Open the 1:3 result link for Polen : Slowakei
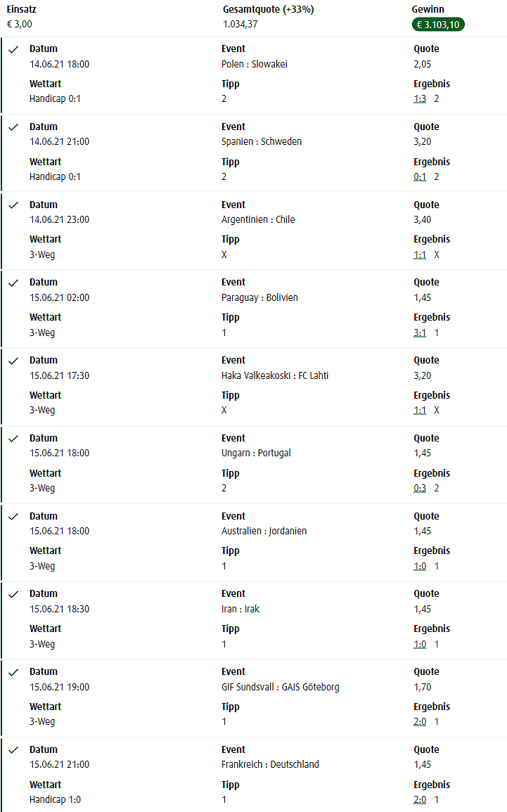This screenshot has height=812, width=507. coord(420,99)
